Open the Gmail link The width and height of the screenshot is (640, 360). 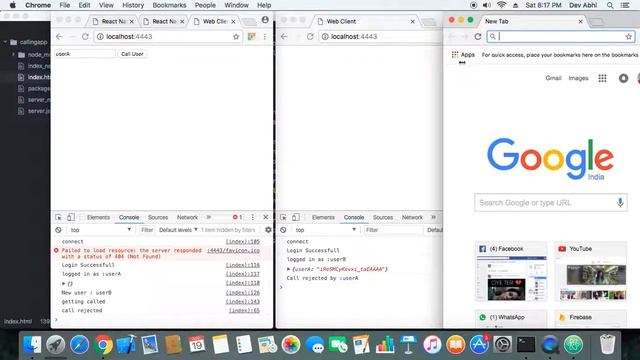pos(553,78)
